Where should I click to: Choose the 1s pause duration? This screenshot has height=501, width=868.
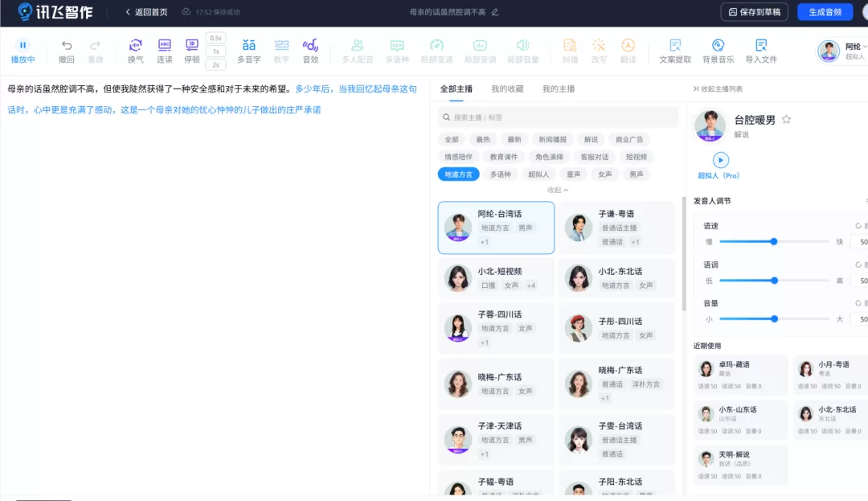215,51
